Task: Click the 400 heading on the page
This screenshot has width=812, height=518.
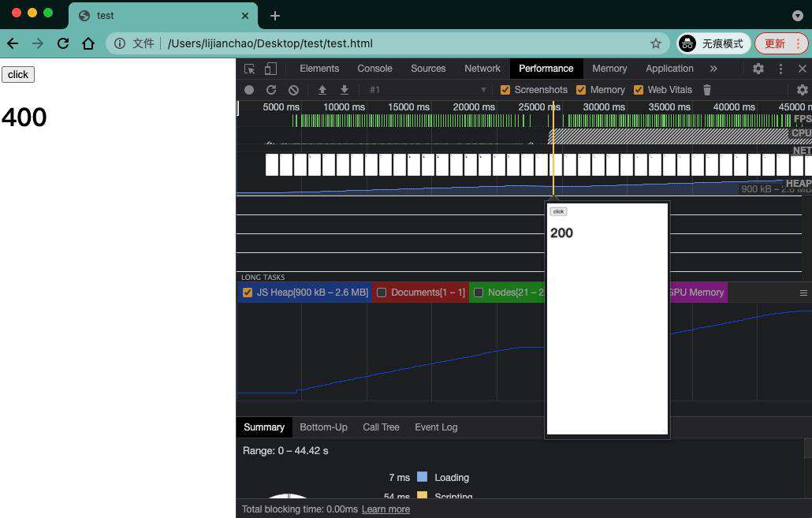Action: coord(24,117)
